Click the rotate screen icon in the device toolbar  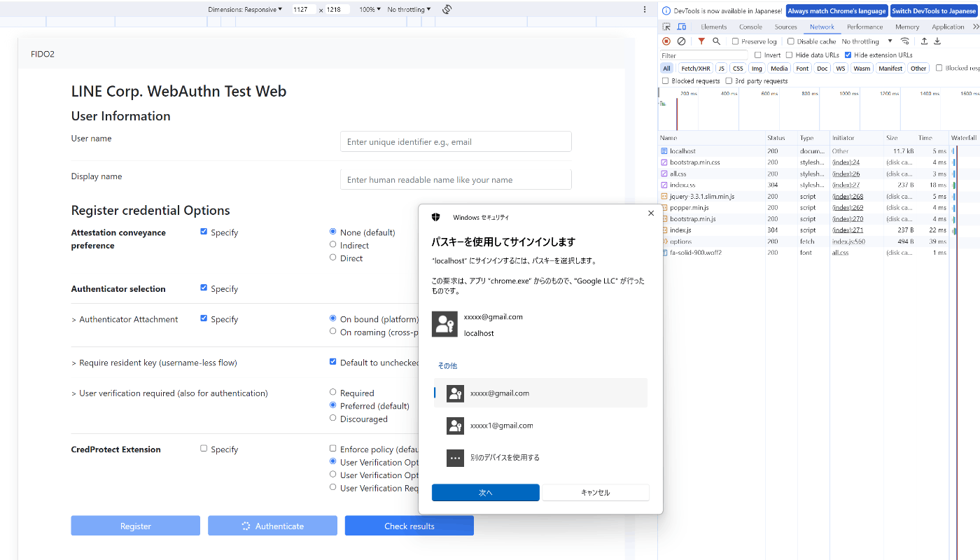pyautogui.click(x=447, y=10)
